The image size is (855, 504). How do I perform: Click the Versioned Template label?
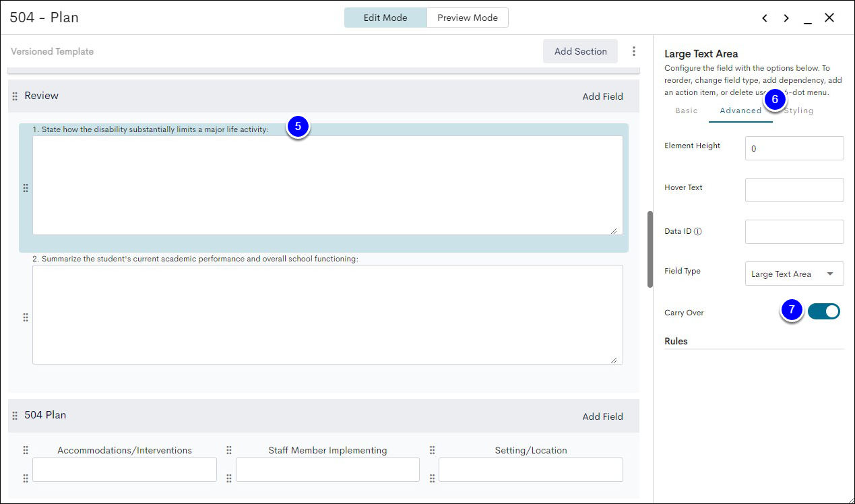[52, 51]
